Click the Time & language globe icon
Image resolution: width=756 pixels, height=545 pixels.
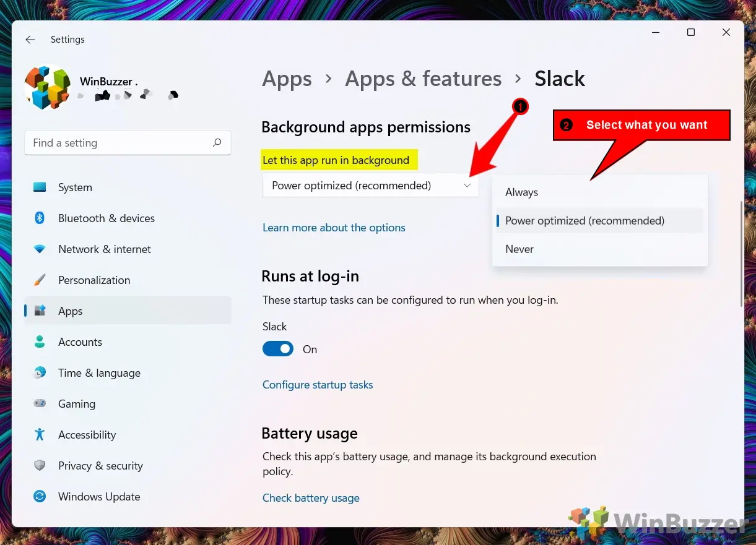[x=40, y=373]
